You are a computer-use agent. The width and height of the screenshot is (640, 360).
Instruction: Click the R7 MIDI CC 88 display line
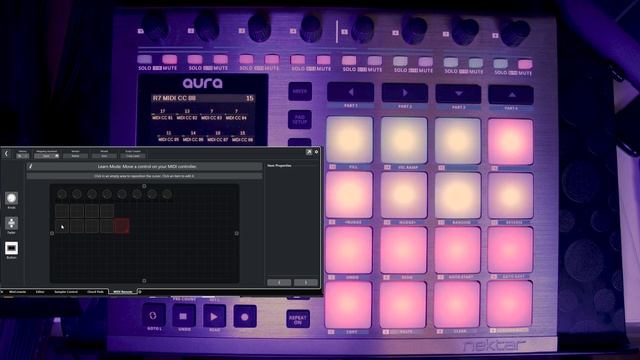[x=203, y=98]
